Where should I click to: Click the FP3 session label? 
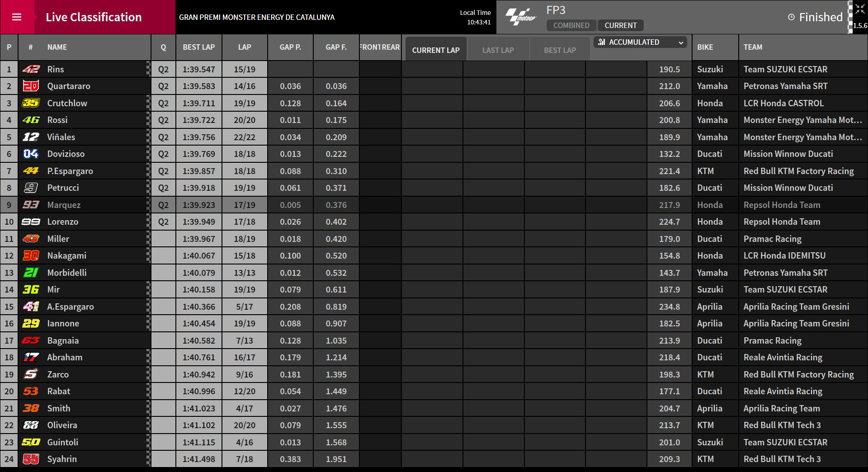(556, 10)
